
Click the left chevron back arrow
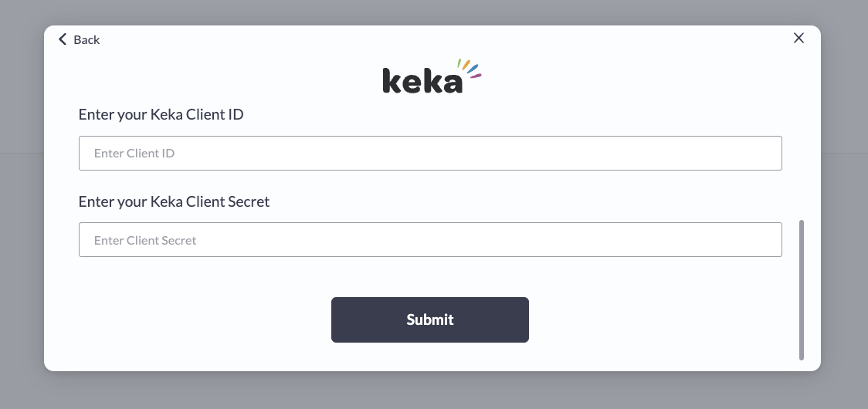[x=63, y=39]
